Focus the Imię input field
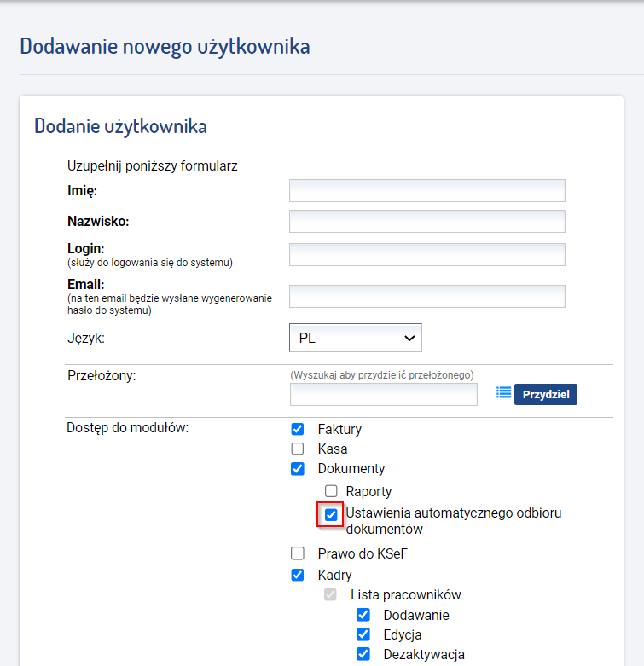 [427, 191]
